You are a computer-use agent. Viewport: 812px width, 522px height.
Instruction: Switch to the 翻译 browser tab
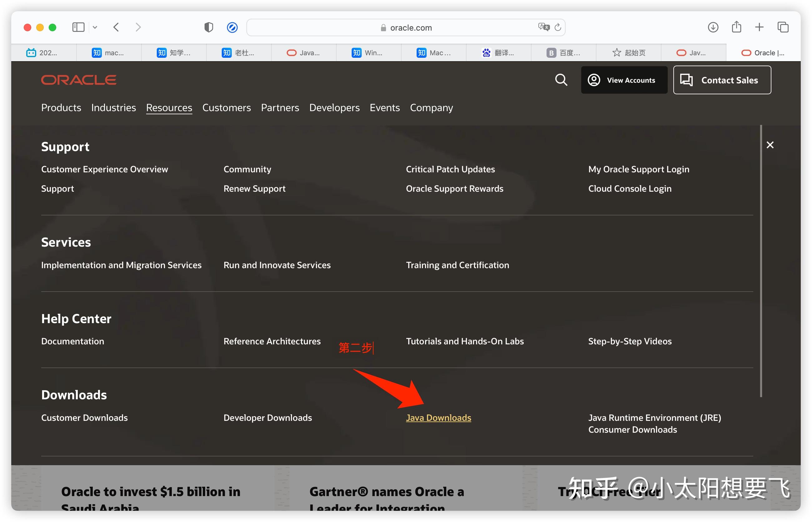pos(498,52)
